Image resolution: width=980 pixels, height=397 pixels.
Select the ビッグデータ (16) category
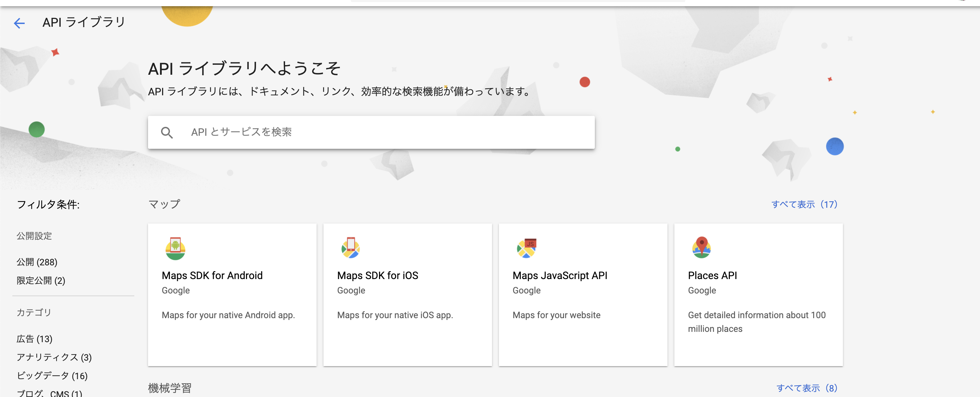(52, 376)
